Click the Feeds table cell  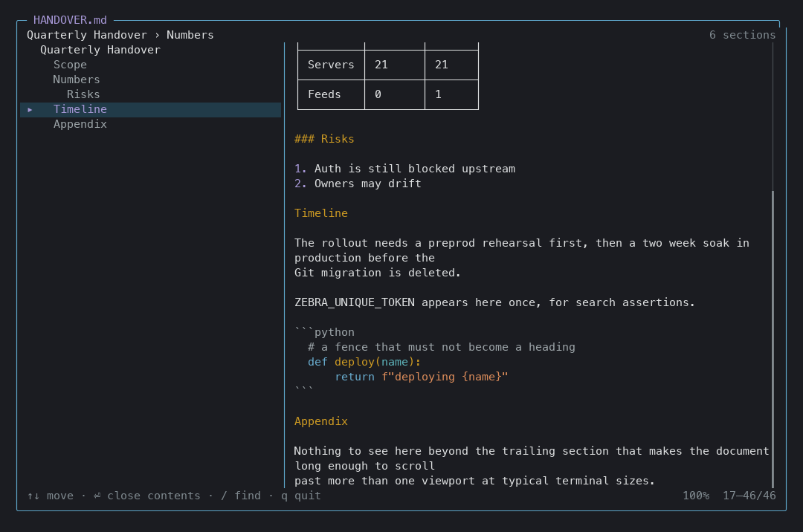[331, 94]
